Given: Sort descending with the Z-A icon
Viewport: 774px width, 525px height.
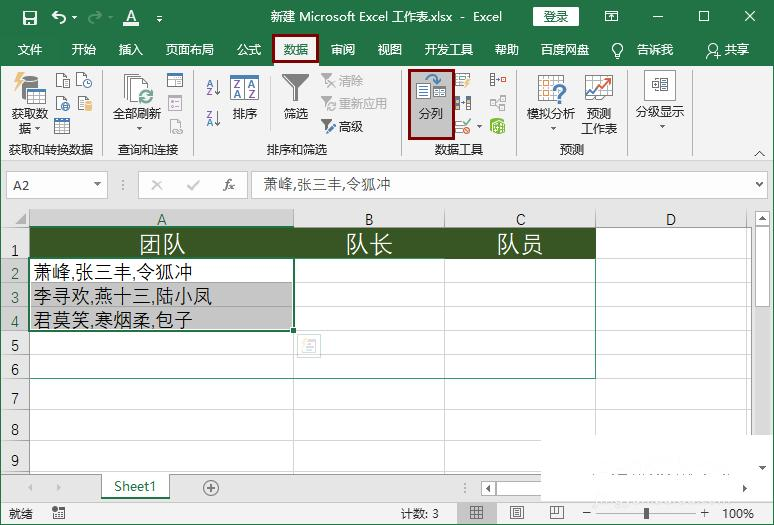Looking at the screenshot, I should click(213, 118).
